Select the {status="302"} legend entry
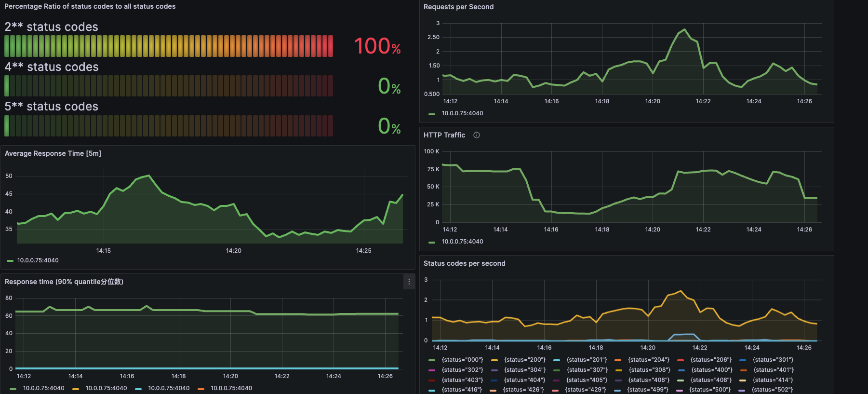The image size is (868, 394). pos(462,370)
